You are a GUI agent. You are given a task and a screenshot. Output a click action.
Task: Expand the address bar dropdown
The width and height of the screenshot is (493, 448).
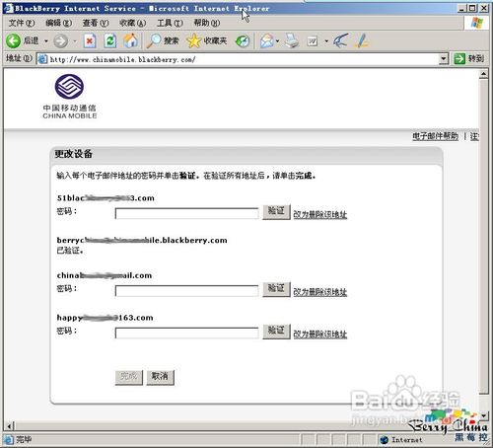(444, 59)
